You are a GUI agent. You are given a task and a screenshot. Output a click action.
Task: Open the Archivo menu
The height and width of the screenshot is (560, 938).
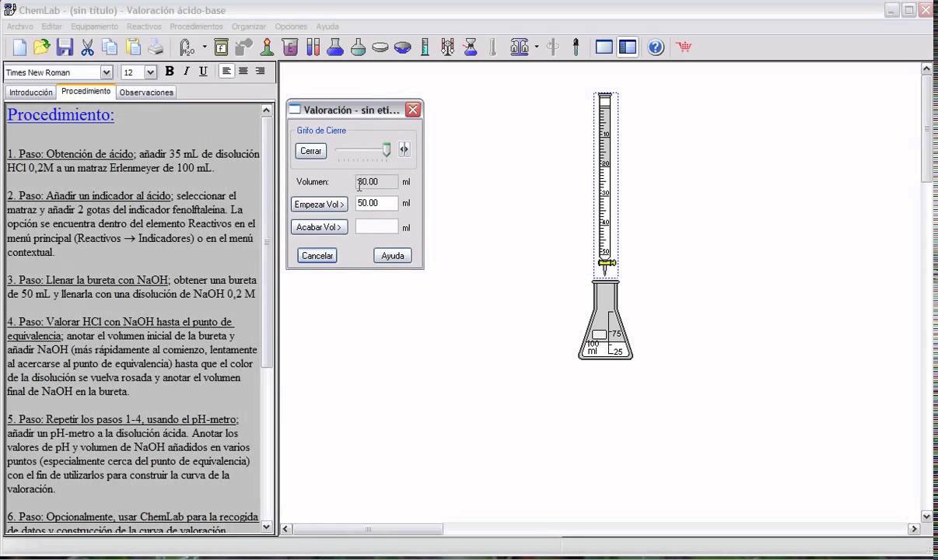click(x=19, y=26)
